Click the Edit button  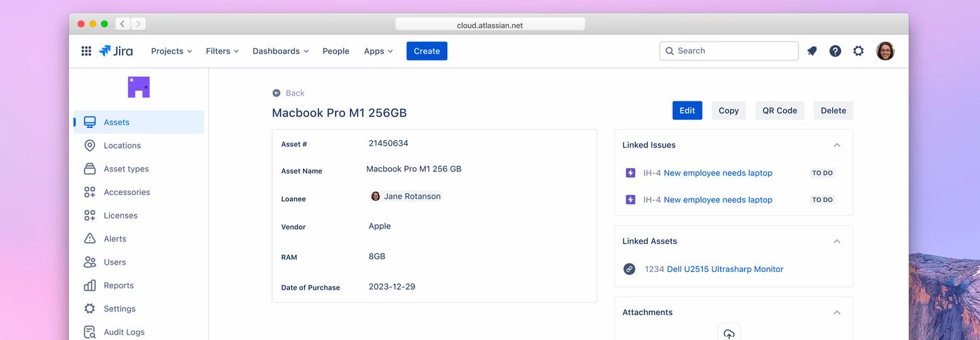[687, 111]
